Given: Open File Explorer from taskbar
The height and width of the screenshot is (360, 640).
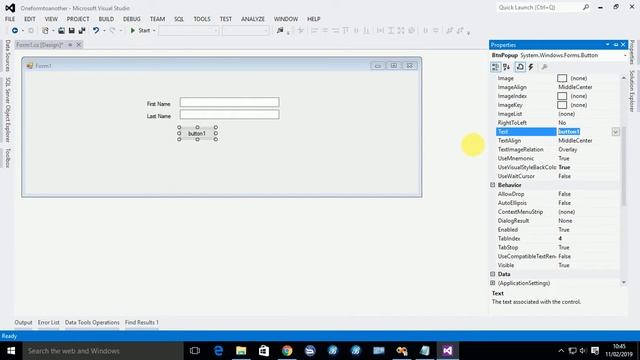Looking at the screenshot, I should click(x=241, y=351).
